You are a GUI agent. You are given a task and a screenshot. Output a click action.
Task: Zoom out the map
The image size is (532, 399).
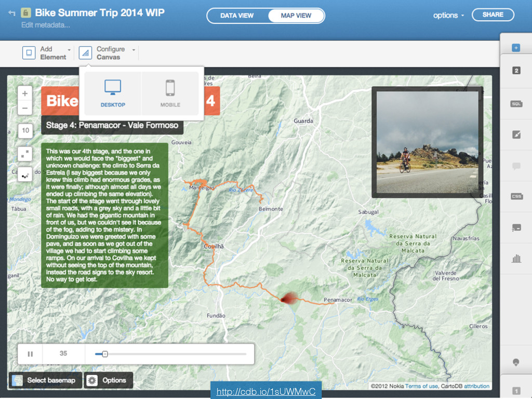click(25, 108)
